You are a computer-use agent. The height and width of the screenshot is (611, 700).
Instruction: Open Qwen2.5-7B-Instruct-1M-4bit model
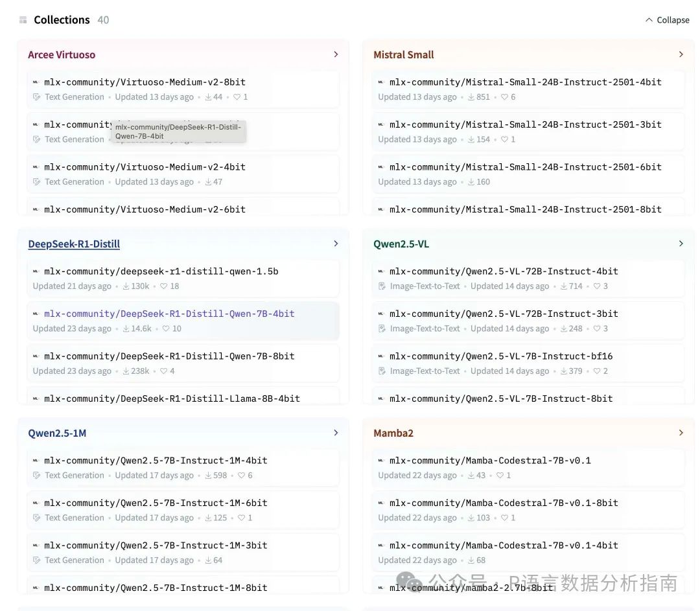pyautogui.click(x=183, y=468)
